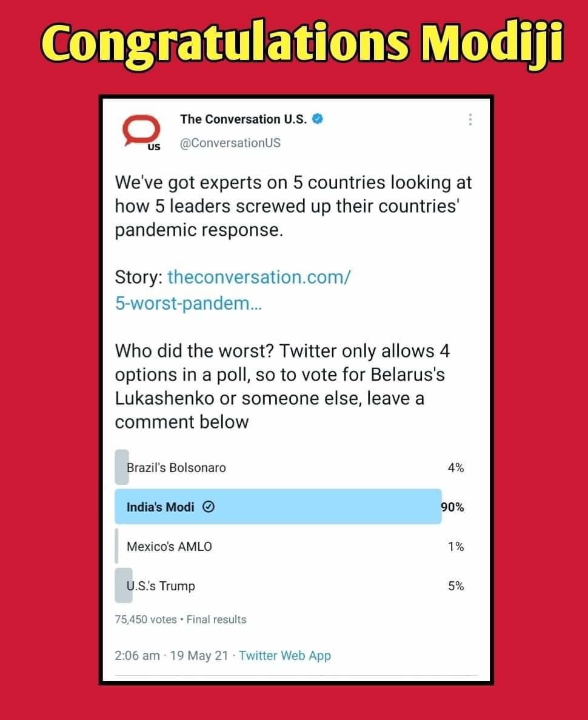Select U.S.'s Trump poll option
Screen dimensions: 588x720
coord(289,586)
